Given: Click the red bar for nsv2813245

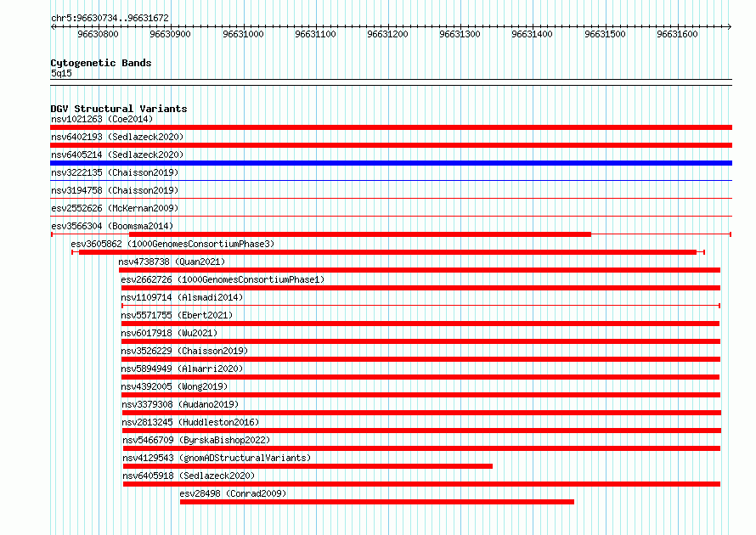Looking at the screenshot, I should 421,431.
